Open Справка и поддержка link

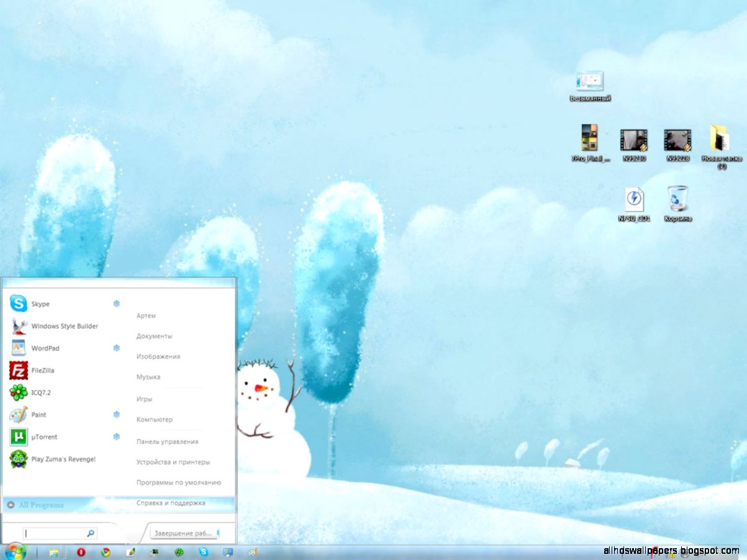coord(171,503)
